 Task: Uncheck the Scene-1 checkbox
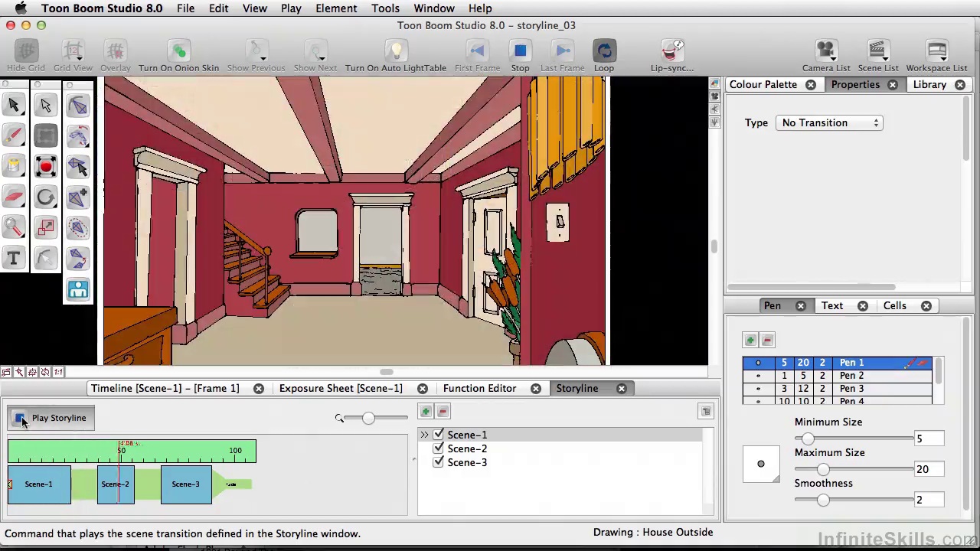click(x=438, y=435)
